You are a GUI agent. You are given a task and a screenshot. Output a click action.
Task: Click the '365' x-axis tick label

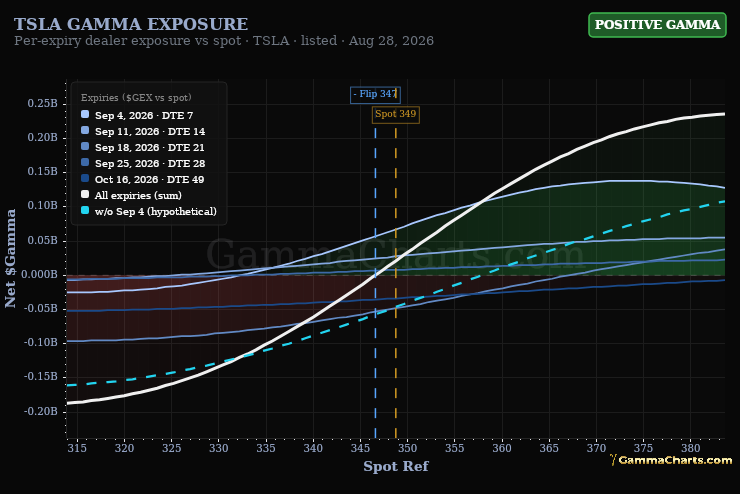coord(549,448)
